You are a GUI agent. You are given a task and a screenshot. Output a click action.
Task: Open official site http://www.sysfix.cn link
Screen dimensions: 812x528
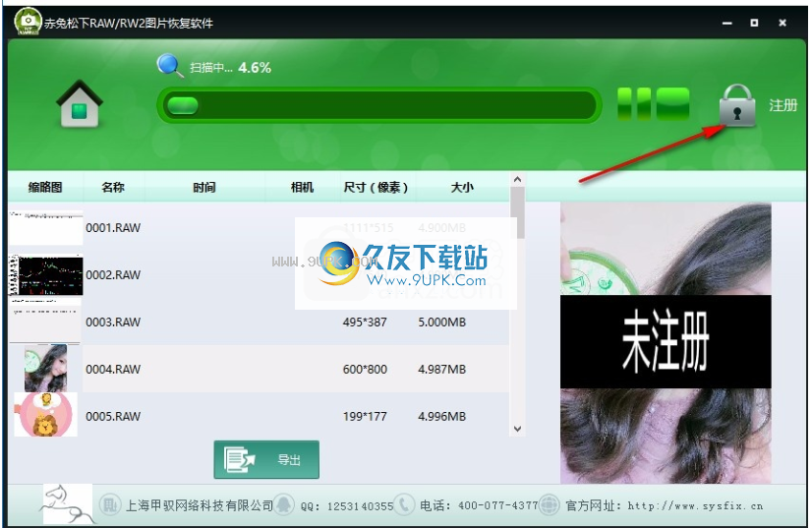click(695, 505)
